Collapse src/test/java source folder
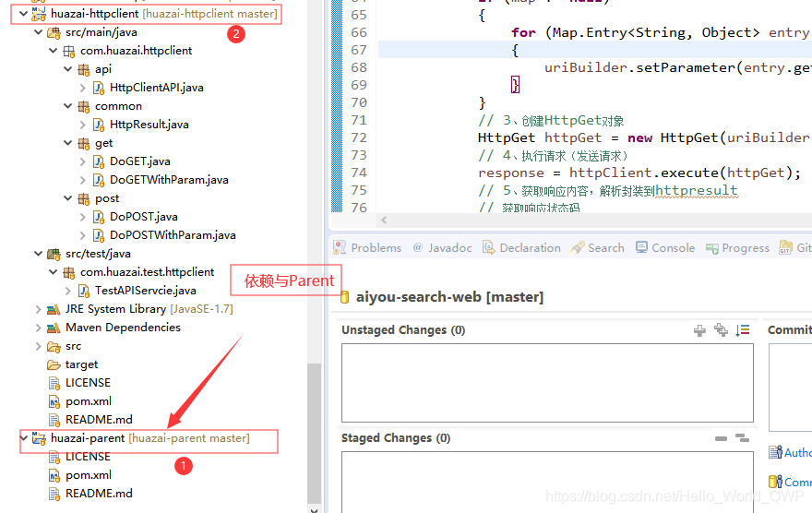812x513 pixels. click(x=39, y=254)
